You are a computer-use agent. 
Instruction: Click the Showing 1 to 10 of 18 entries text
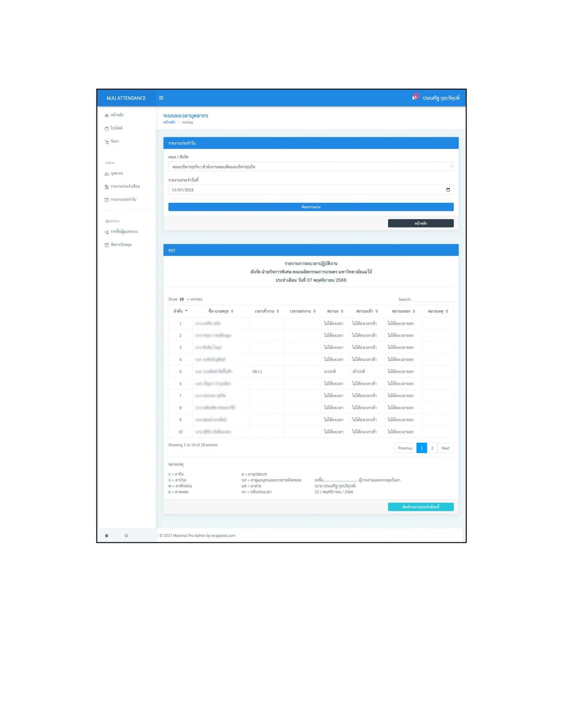193,445
